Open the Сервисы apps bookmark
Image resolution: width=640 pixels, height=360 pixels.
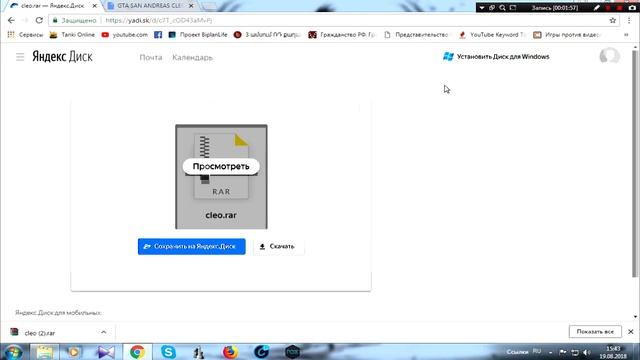tap(25, 35)
